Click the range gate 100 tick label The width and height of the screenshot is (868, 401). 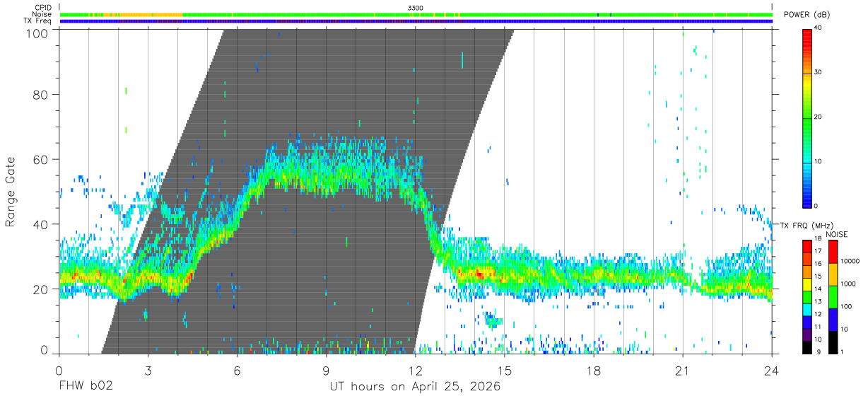click(37, 33)
